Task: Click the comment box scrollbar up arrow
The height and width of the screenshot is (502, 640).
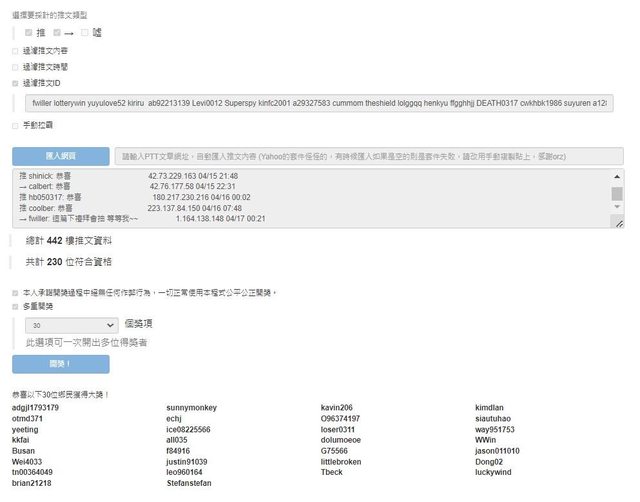Action: tap(617, 175)
